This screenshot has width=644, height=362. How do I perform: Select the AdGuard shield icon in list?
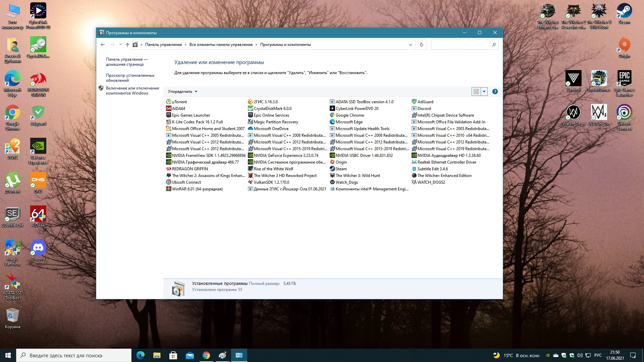(x=414, y=102)
